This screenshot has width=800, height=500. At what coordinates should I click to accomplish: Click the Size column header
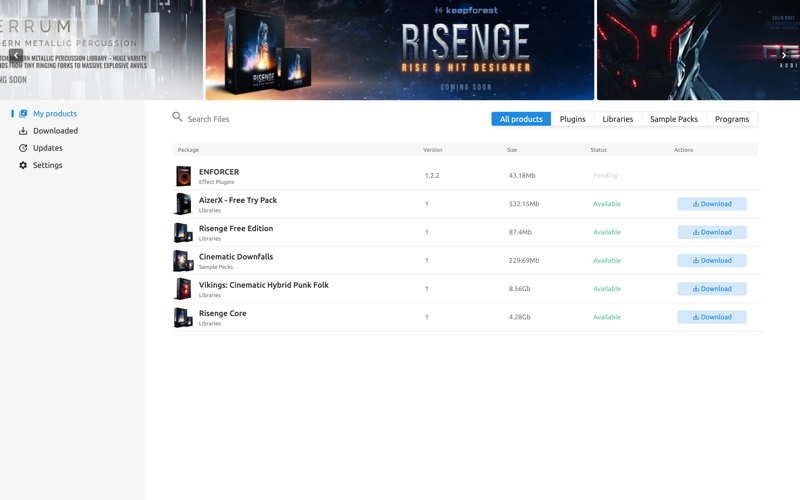(512, 150)
